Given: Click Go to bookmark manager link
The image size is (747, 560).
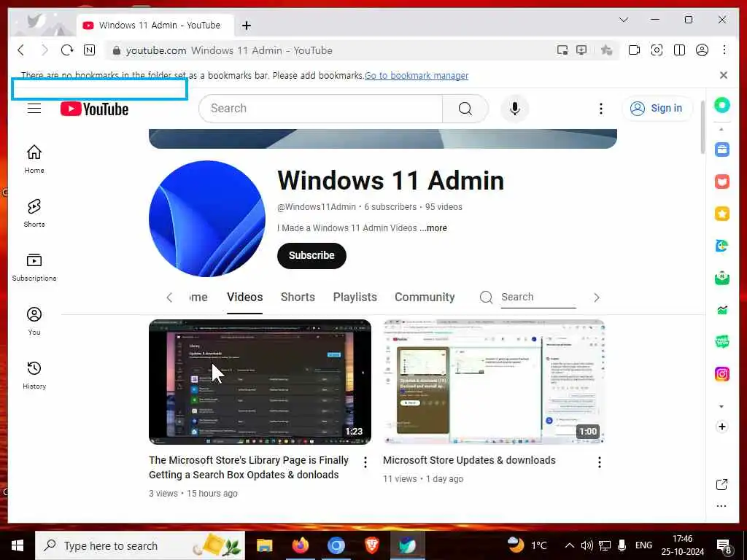Looking at the screenshot, I should point(417,75).
